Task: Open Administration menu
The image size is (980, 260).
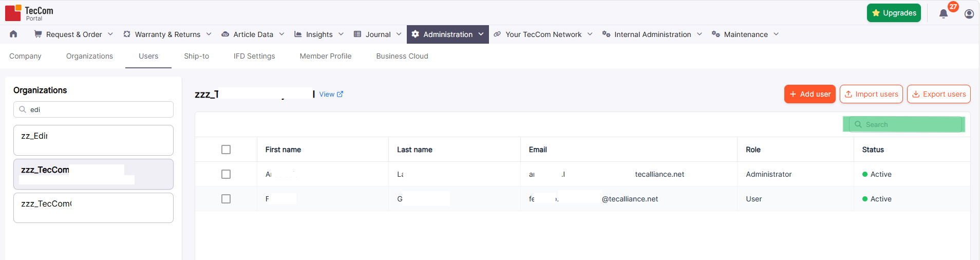Action: point(447,34)
